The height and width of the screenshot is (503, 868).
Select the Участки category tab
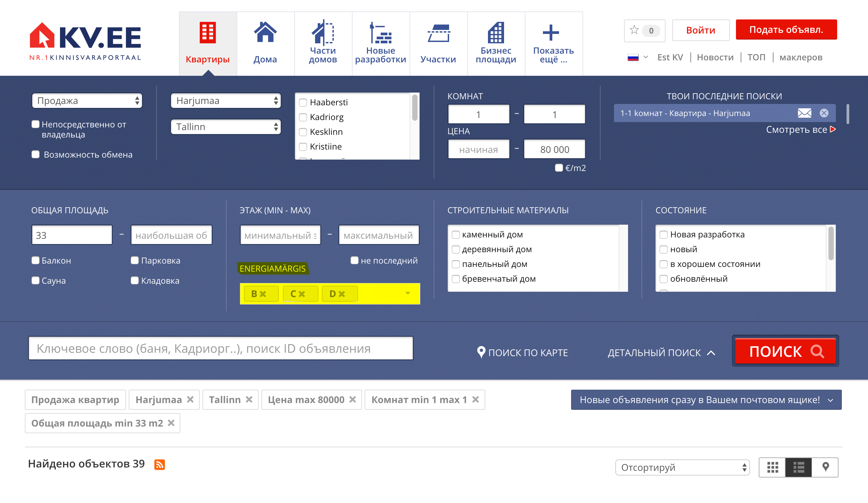438,44
